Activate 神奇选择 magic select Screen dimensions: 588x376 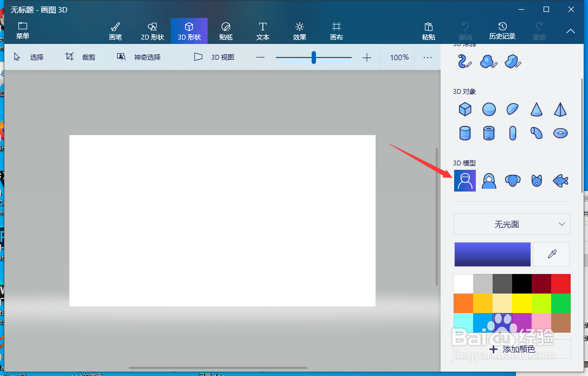click(x=139, y=57)
